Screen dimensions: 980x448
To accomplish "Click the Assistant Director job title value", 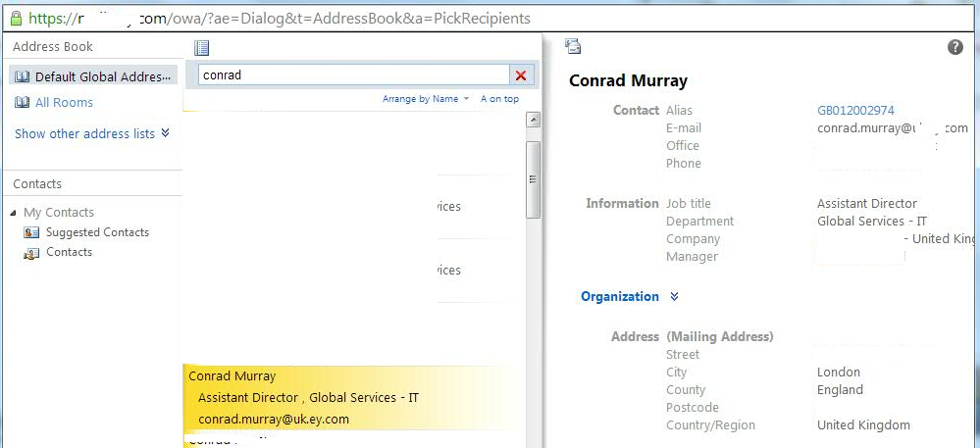I will [867, 204].
